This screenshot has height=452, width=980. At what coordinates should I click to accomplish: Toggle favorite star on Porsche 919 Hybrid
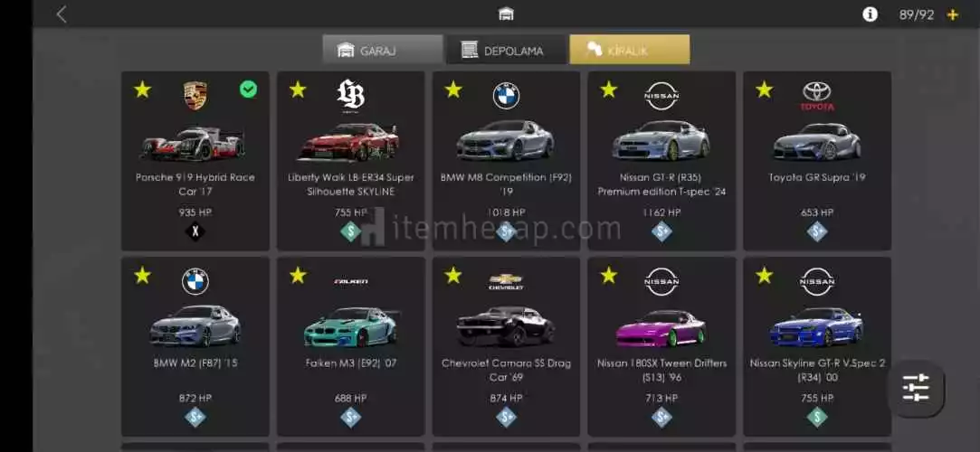click(x=142, y=89)
